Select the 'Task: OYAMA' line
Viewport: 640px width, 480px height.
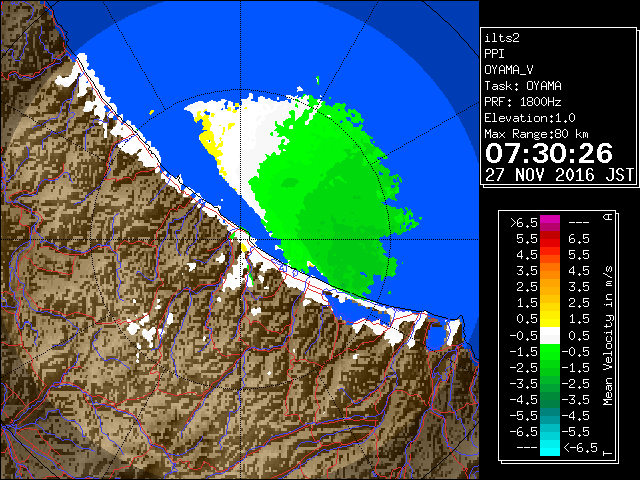point(523,86)
